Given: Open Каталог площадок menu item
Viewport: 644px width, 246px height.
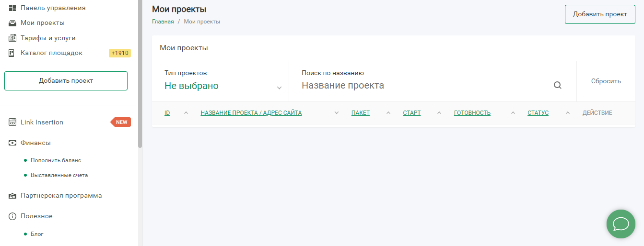Looking at the screenshot, I should pyautogui.click(x=51, y=53).
